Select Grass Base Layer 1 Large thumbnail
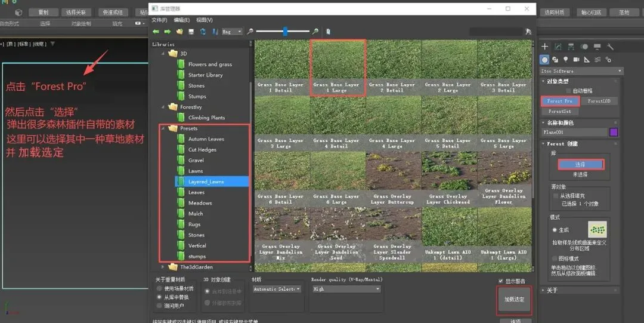 (338, 68)
